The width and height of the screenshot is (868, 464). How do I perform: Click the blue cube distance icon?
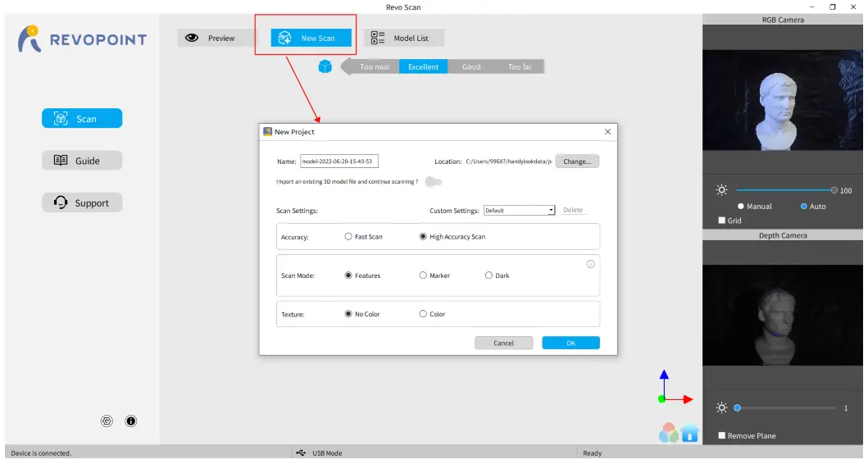tap(325, 66)
